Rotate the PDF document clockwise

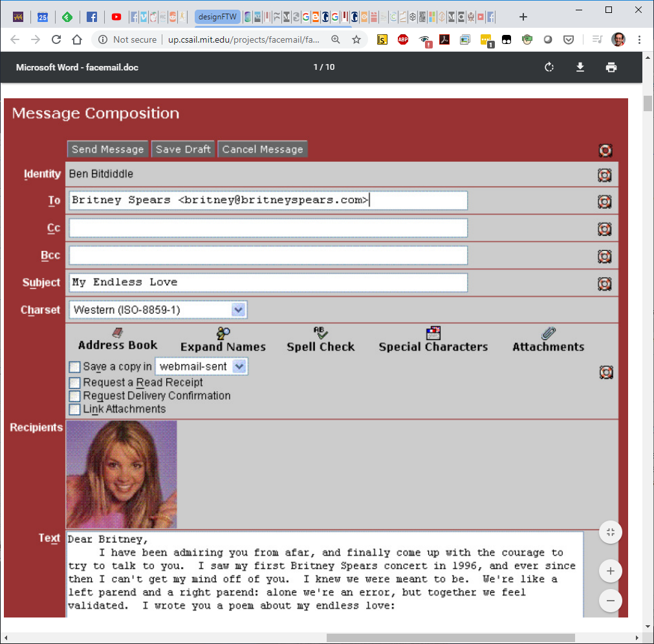point(549,67)
